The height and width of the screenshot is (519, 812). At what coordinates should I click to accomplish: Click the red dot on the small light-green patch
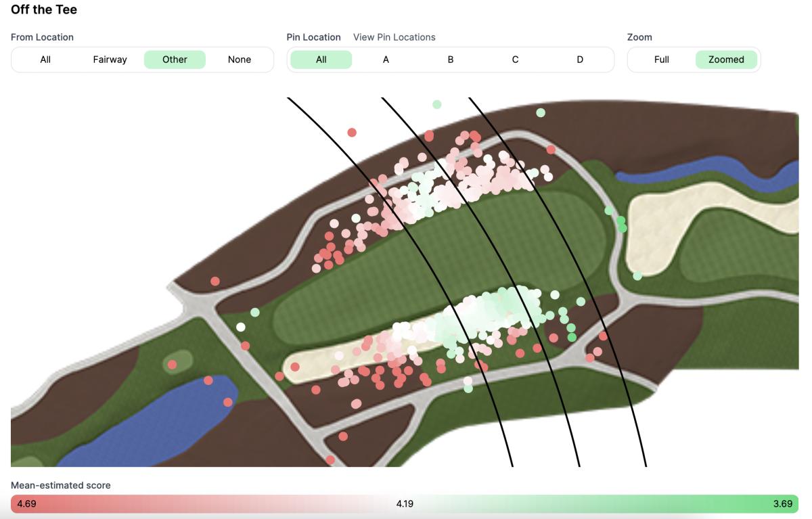coord(172,365)
